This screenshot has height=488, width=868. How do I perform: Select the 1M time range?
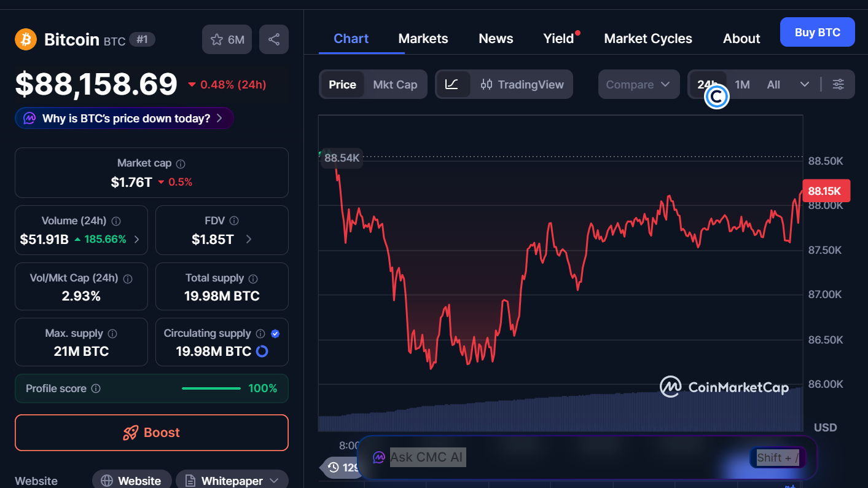pyautogui.click(x=742, y=85)
